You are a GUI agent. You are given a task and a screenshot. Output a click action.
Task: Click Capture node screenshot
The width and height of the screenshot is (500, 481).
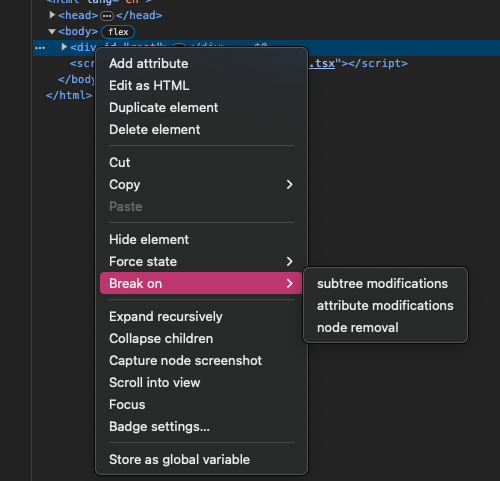coord(201,360)
